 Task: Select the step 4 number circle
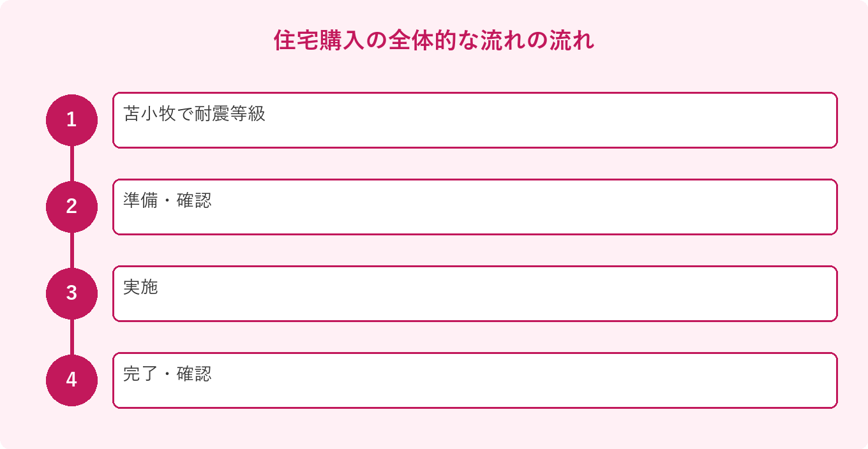coord(71,380)
